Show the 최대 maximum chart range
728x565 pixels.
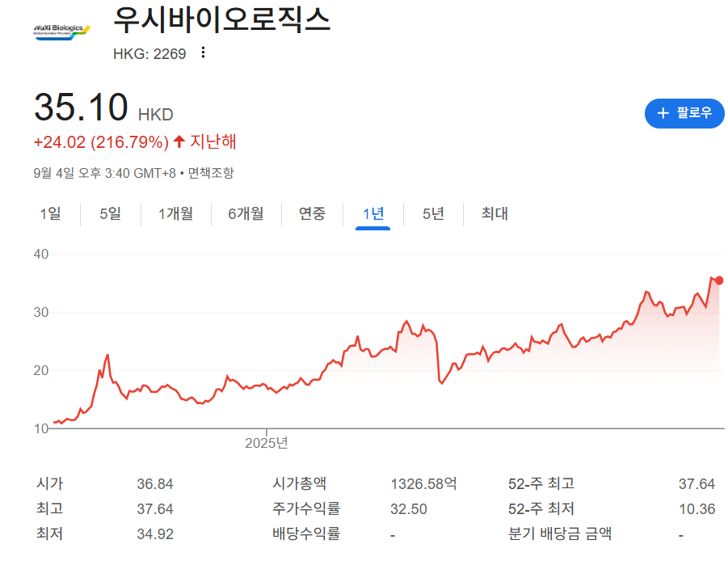coord(495,213)
